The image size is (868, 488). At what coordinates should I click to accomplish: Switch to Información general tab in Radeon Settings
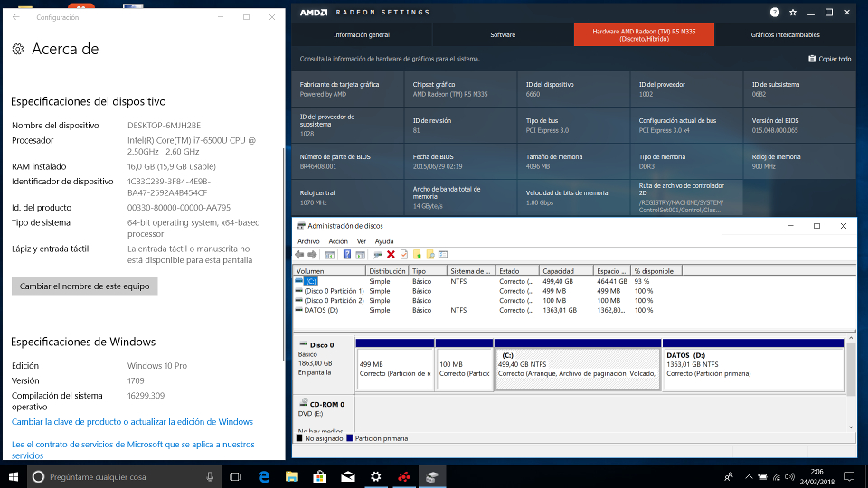point(362,35)
